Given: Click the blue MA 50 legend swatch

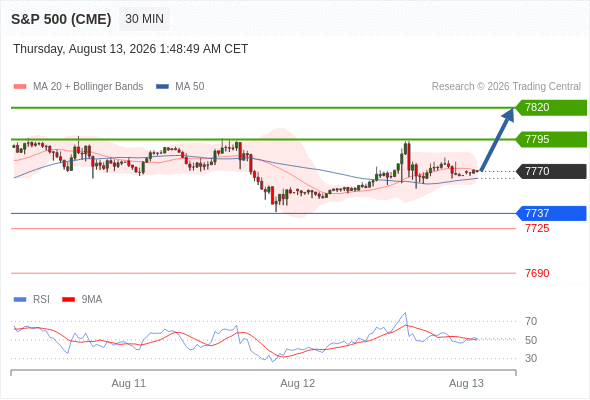Looking at the screenshot, I should [162, 87].
